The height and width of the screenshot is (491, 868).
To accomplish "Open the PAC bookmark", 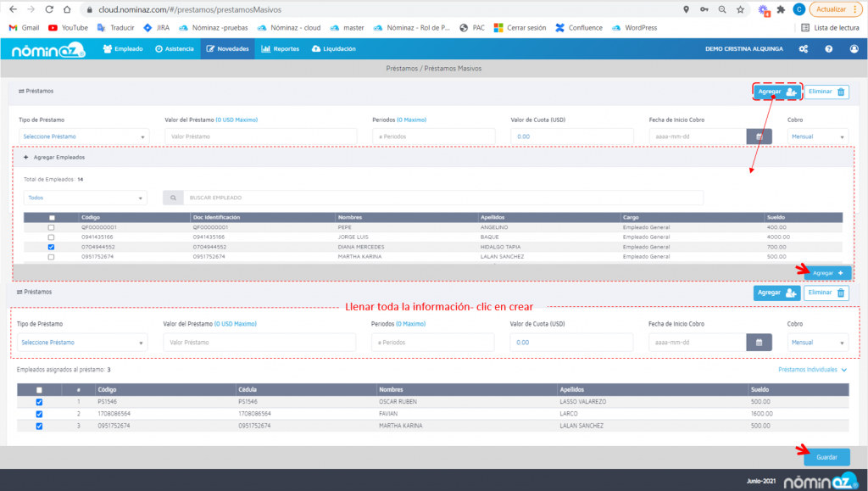I will [472, 28].
